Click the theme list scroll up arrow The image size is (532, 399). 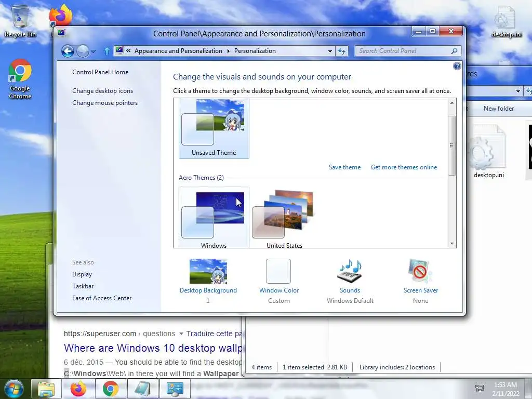(451, 103)
